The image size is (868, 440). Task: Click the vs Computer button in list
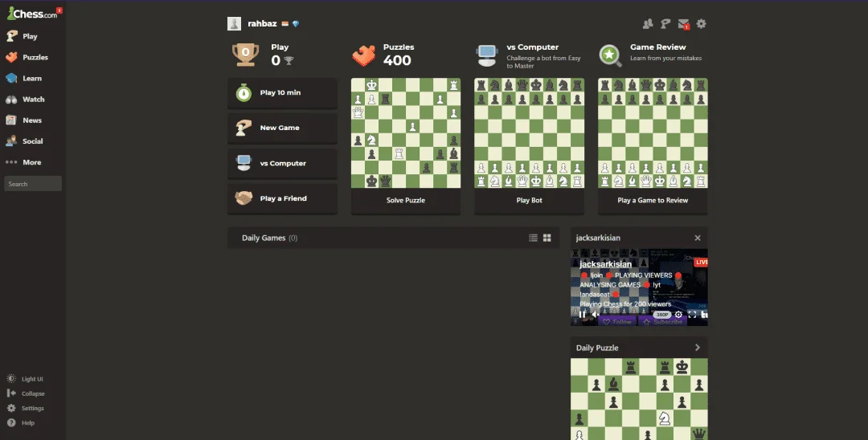click(282, 163)
